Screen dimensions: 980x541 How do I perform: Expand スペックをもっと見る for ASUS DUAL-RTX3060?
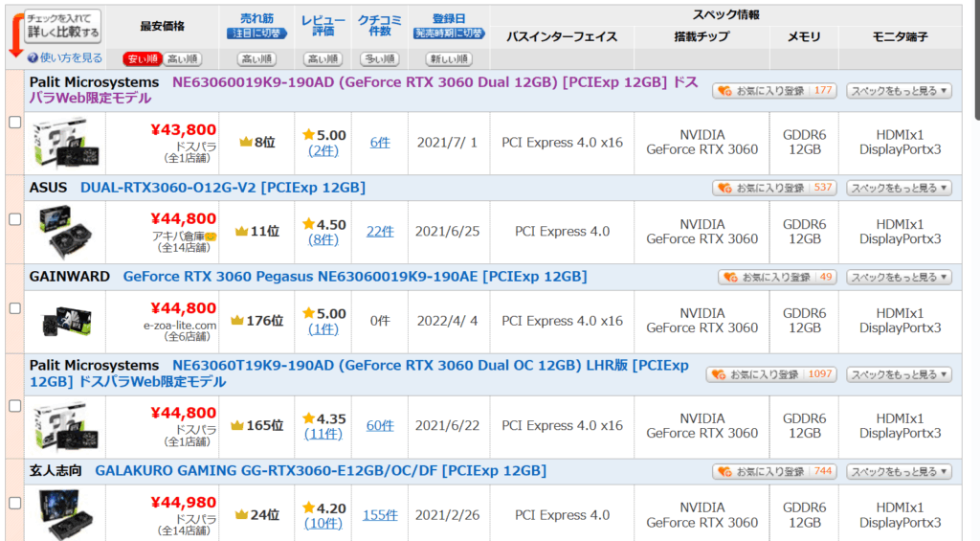(899, 188)
